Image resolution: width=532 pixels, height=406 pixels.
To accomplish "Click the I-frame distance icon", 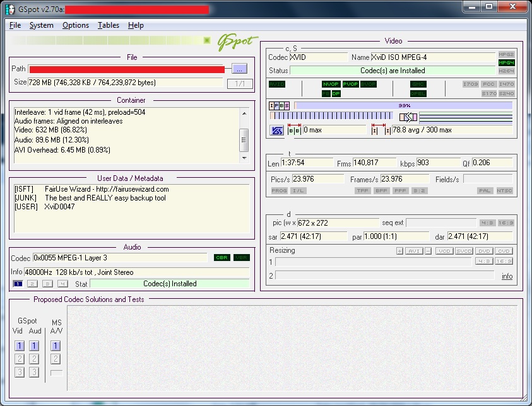I will coord(381,129).
